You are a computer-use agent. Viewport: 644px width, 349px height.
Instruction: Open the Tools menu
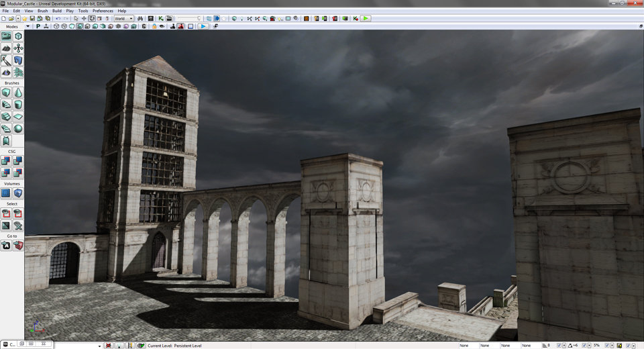pyautogui.click(x=83, y=11)
